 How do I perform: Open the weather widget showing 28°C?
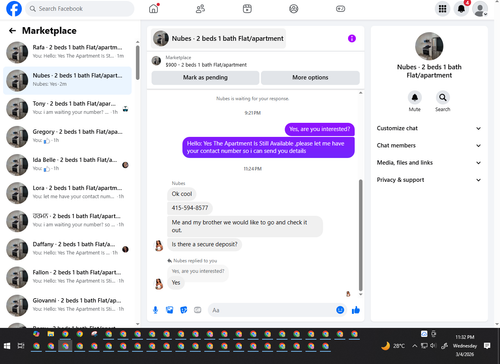[x=393, y=346]
